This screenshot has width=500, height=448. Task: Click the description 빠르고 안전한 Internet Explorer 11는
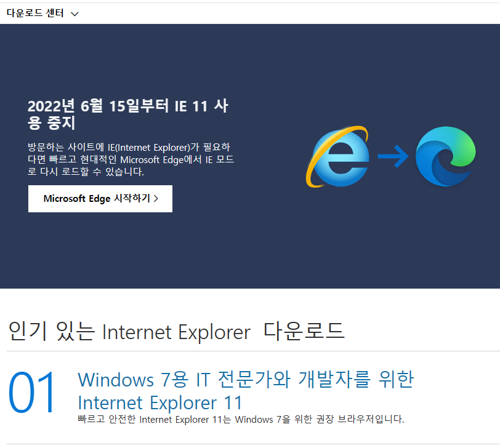pos(241,419)
